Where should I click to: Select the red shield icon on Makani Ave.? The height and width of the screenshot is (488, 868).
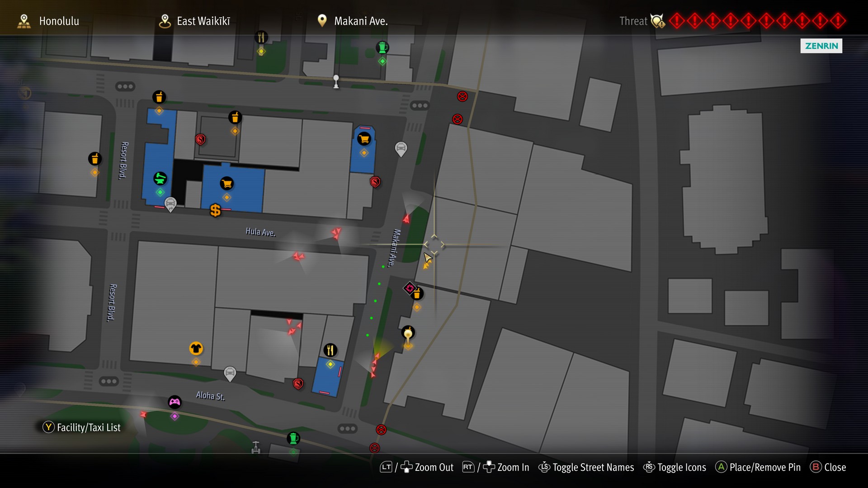pyautogui.click(x=375, y=182)
